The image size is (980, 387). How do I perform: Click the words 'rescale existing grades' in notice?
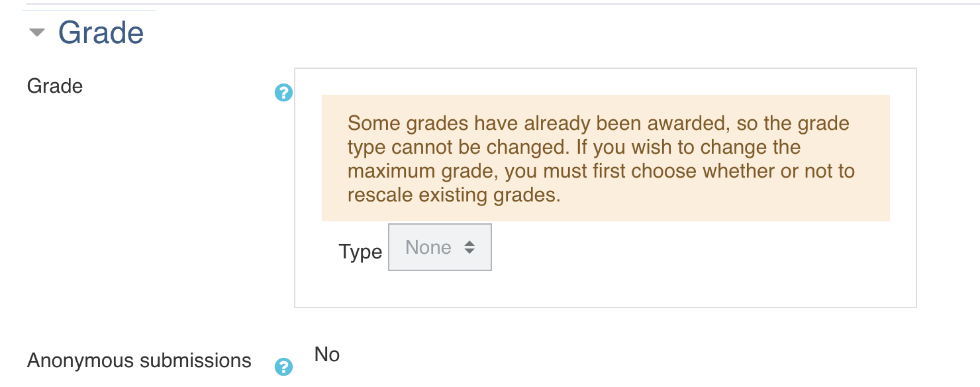point(452,195)
